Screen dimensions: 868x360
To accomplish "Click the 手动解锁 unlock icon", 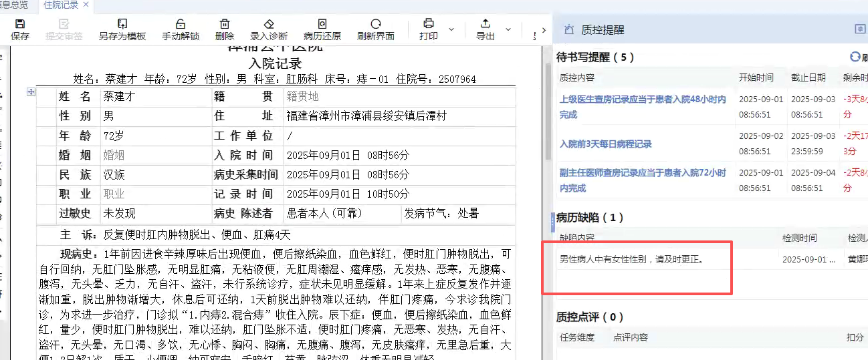I will [x=181, y=23].
